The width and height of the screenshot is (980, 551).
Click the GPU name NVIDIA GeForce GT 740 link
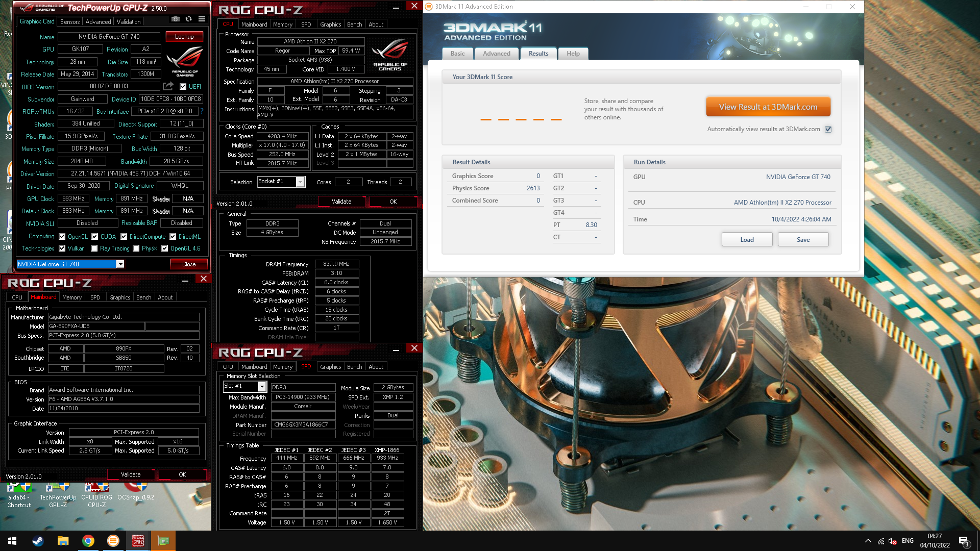(798, 177)
